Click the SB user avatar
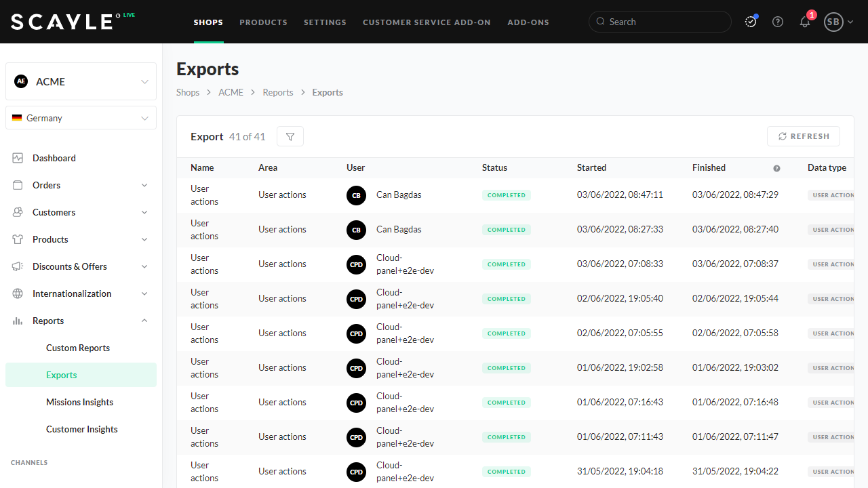The height and width of the screenshot is (488, 868). click(x=833, y=22)
